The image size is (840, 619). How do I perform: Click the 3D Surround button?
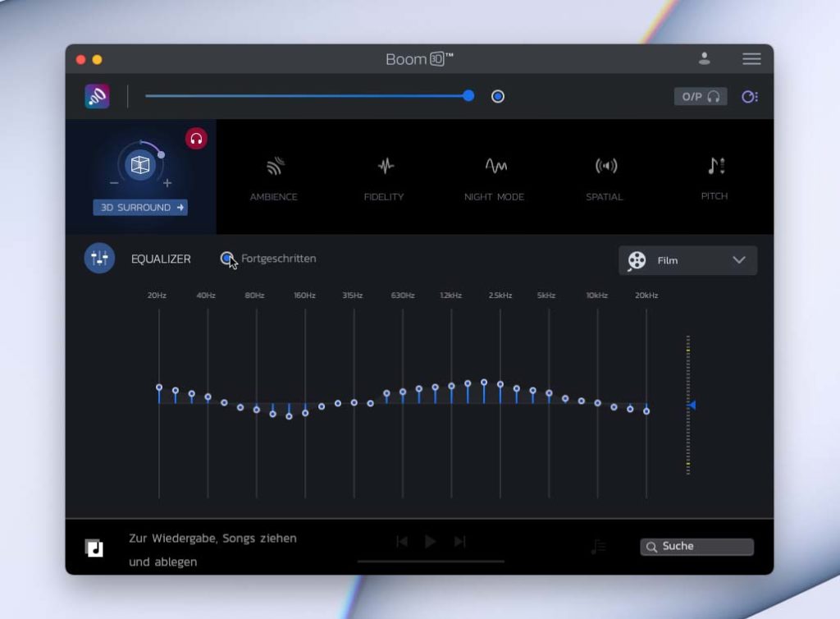(139, 208)
